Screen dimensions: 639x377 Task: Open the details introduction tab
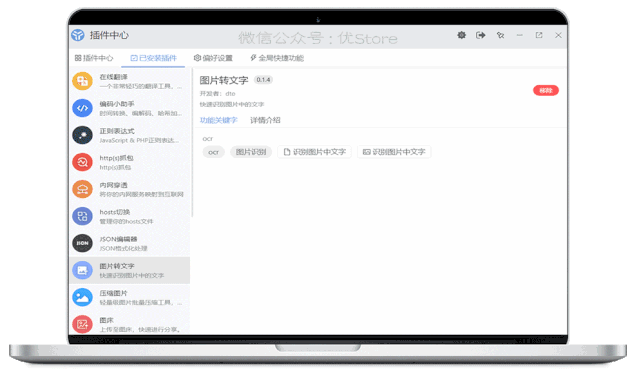265,120
